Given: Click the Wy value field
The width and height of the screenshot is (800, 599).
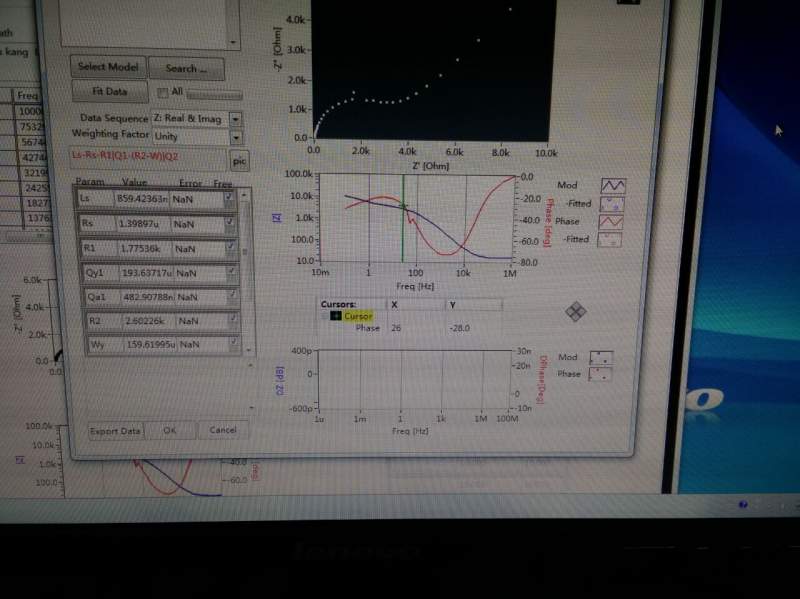Looking at the screenshot, I should tap(150, 344).
